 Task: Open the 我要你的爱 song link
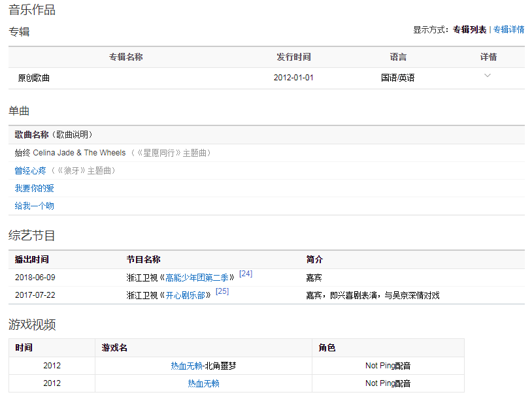click(x=35, y=188)
